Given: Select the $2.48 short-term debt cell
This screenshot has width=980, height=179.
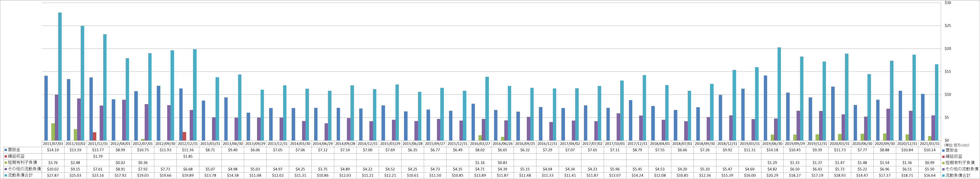Looking at the screenshot, I should click(x=76, y=163).
